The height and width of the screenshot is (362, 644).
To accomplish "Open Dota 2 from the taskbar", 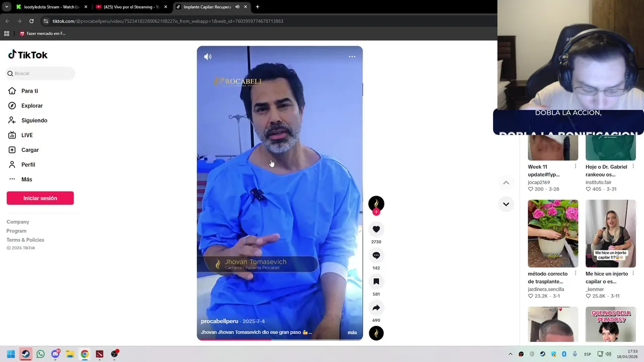I will (x=100, y=354).
